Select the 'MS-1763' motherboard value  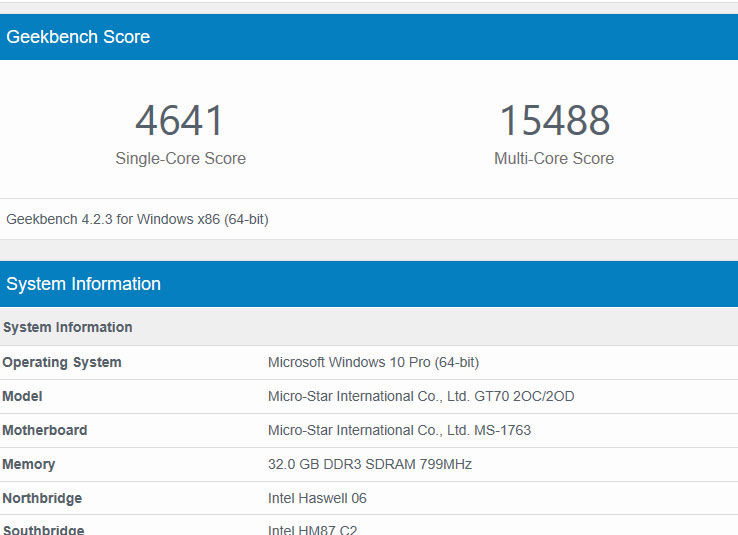coord(502,430)
